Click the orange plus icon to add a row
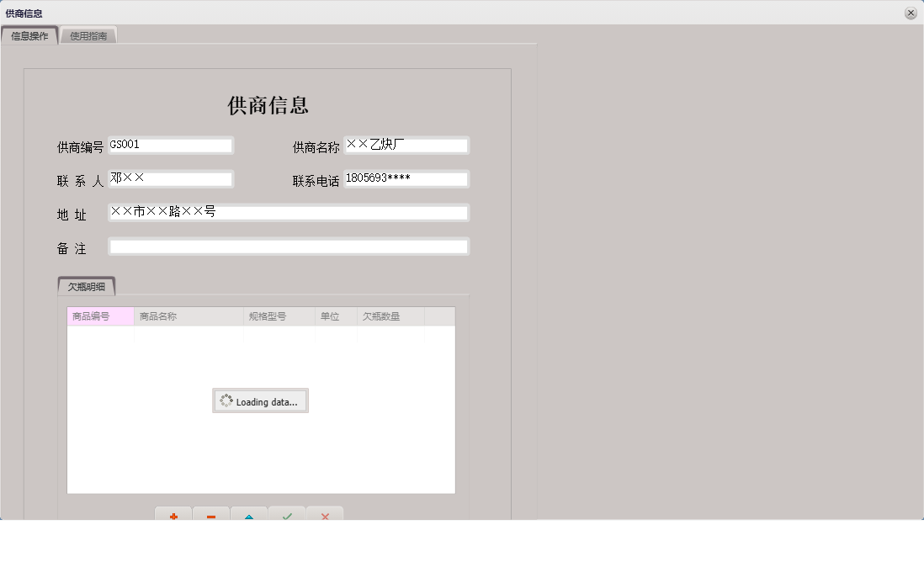The image size is (924, 578). tap(173, 516)
